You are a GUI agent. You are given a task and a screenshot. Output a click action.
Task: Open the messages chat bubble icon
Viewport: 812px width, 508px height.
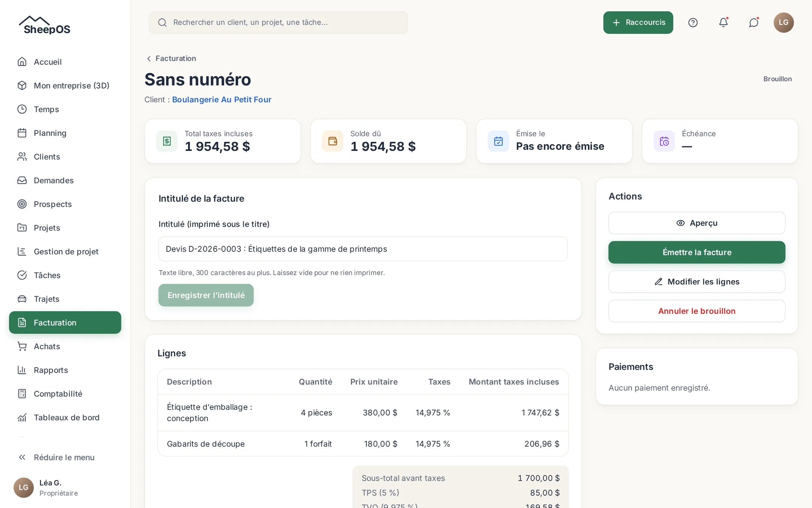click(x=754, y=23)
